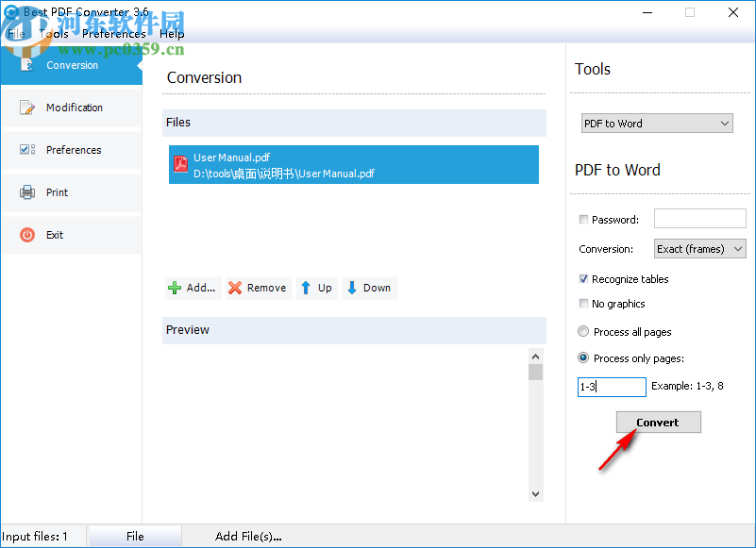This screenshot has width=756, height=548.
Task: Open the Tools menu
Action: click(54, 33)
